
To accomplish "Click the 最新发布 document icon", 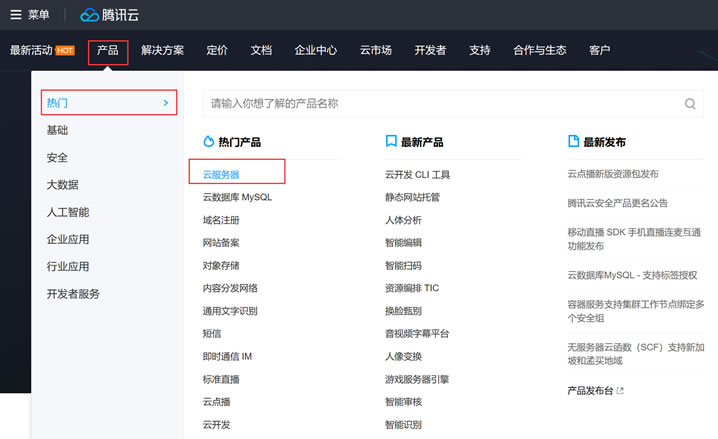I will [x=573, y=141].
